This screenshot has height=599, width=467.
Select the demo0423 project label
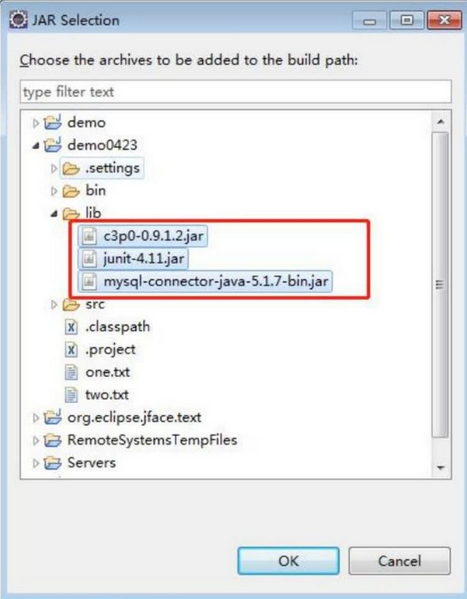102,145
